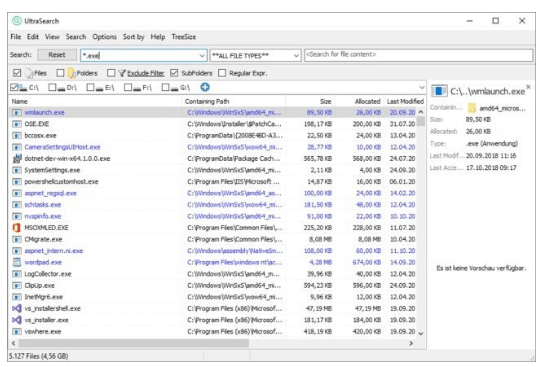Click InetMgr6.exe file icon

17,297
